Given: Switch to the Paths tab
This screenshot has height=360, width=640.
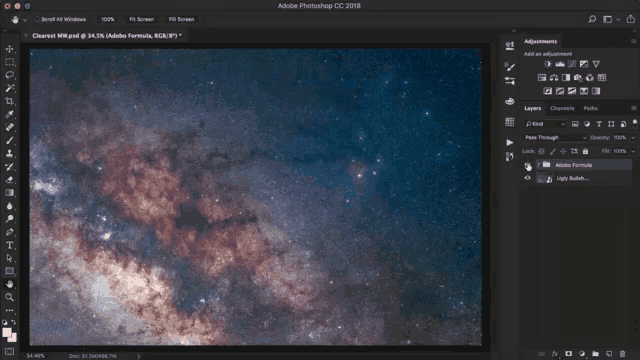Looking at the screenshot, I should [x=590, y=108].
